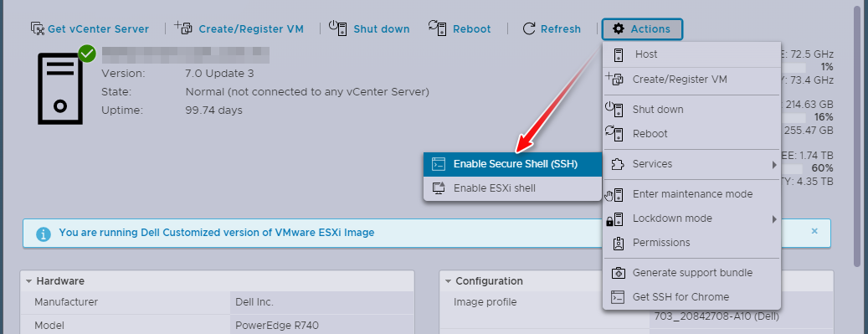868x334 pixels.
Task: Click the Generate support bundle icon
Action: point(618,273)
